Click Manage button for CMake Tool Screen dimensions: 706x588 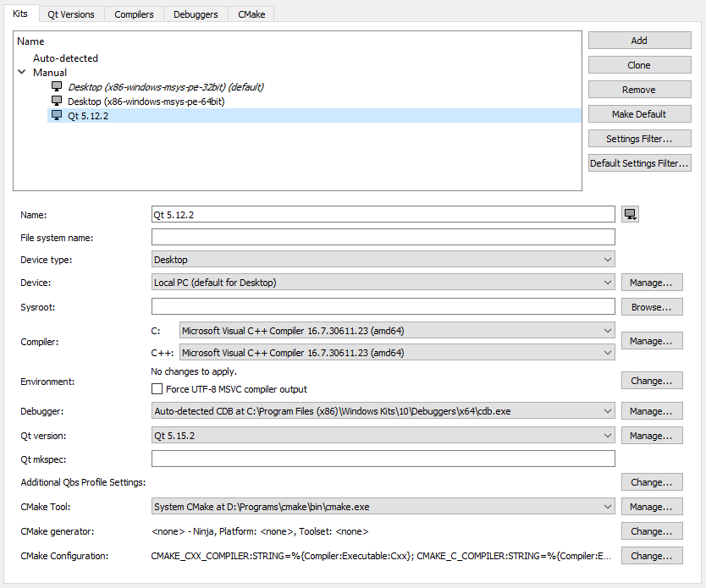(652, 507)
